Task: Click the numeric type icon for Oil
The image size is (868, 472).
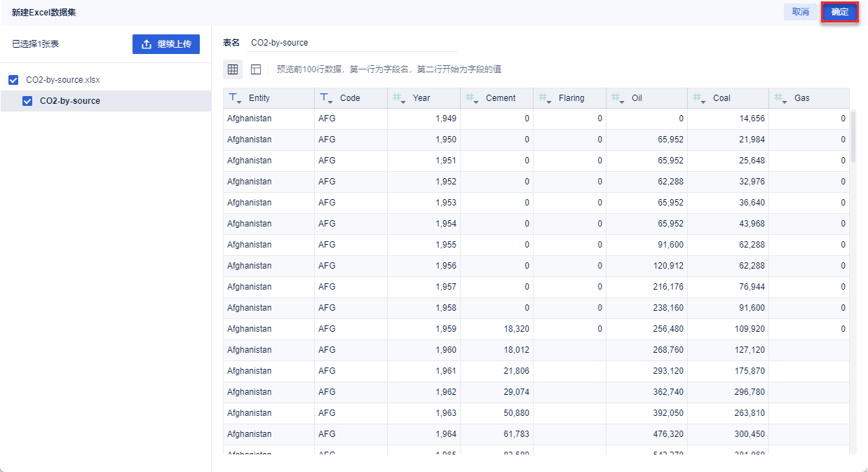Action: [618, 98]
